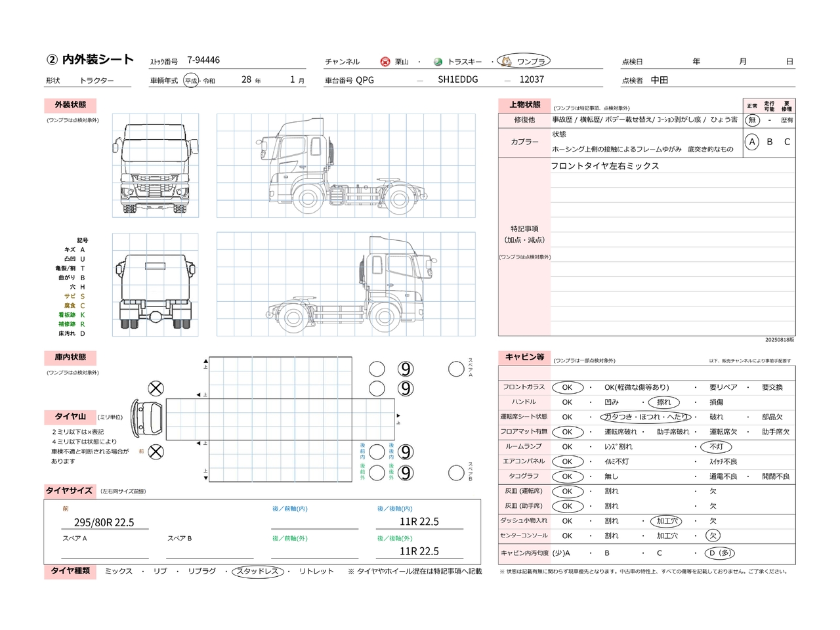Click the 外装状態 section header

click(70, 105)
